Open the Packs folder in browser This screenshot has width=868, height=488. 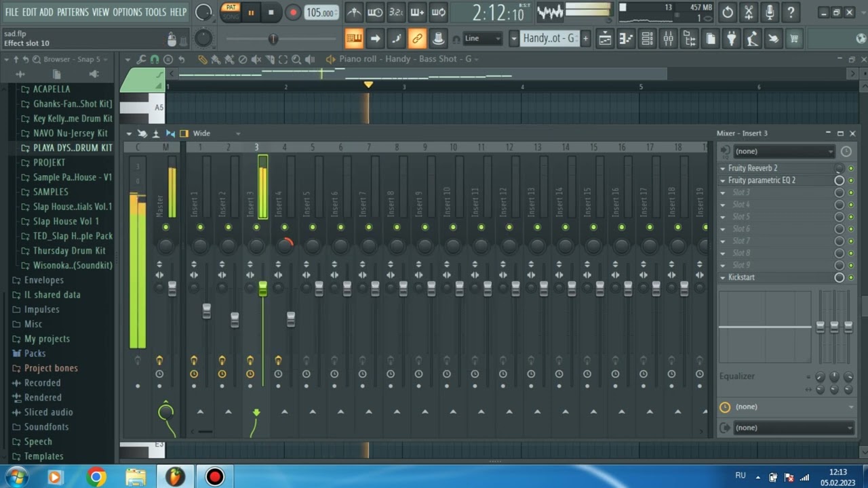click(35, 353)
